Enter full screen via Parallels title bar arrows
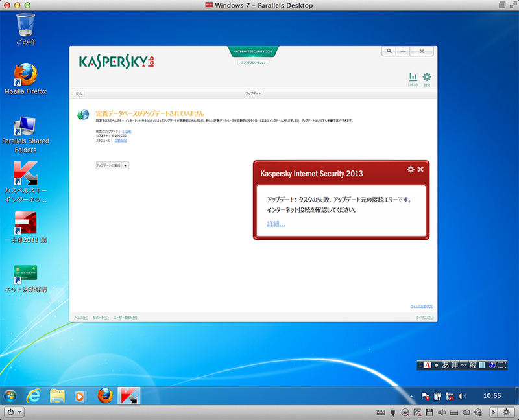The image size is (519, 420). 513,5
